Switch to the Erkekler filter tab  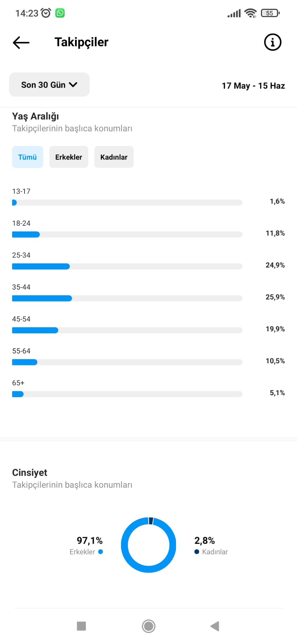tap(69, 157)
